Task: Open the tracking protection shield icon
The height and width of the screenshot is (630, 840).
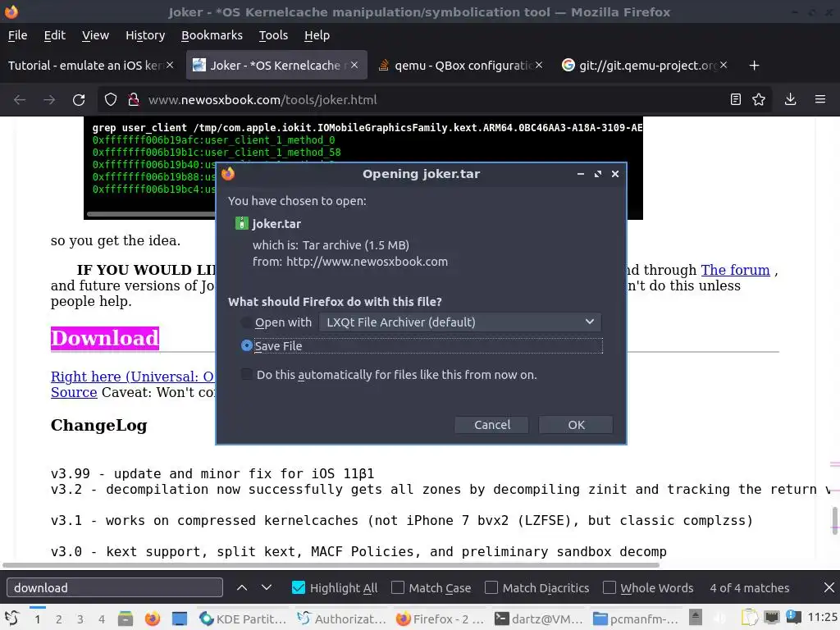Action: point(111,99)
